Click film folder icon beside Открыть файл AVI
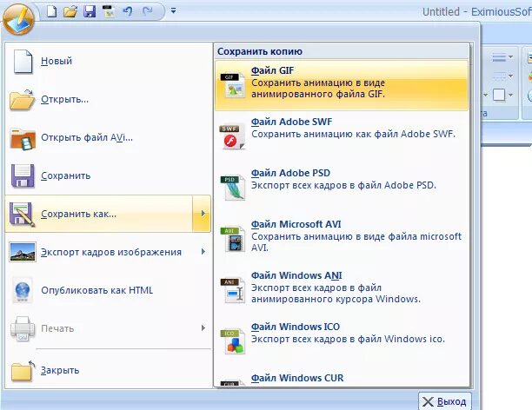The height and width of the screenshot is (410, 532). [23, 139]
